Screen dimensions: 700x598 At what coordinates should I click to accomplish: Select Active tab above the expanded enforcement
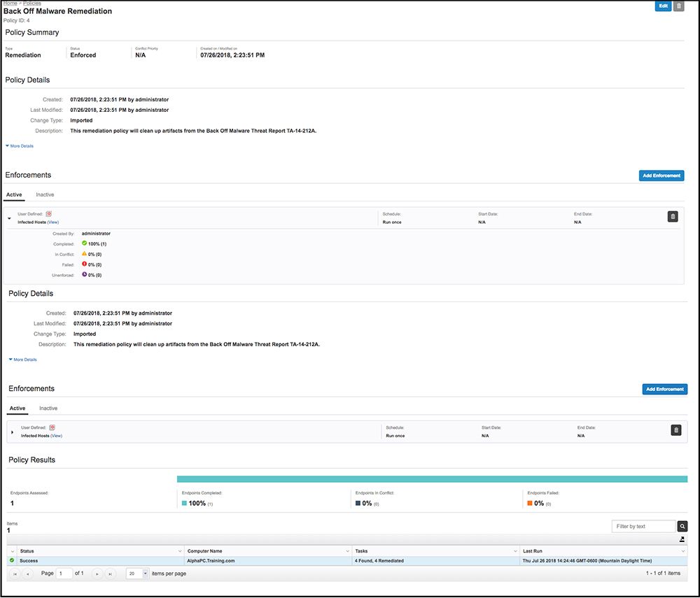tap(14, 195)
